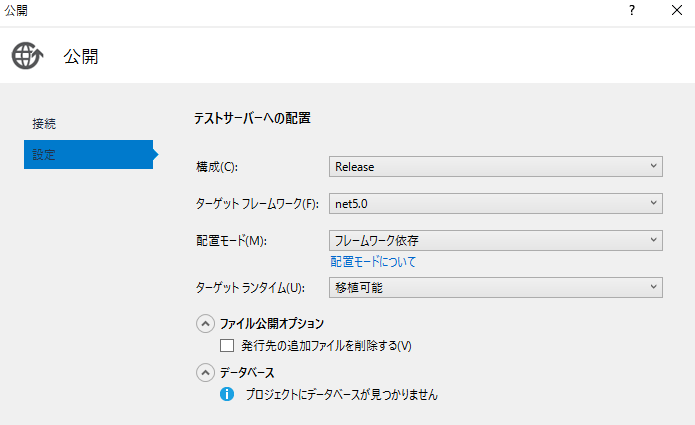Click the 発行先の追加ファイルを削除する label text

(326, 346)
